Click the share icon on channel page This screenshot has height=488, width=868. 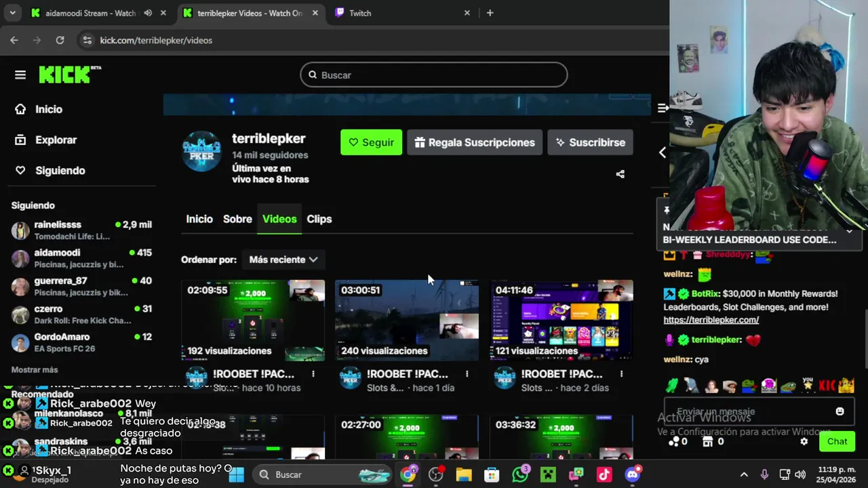620,174
